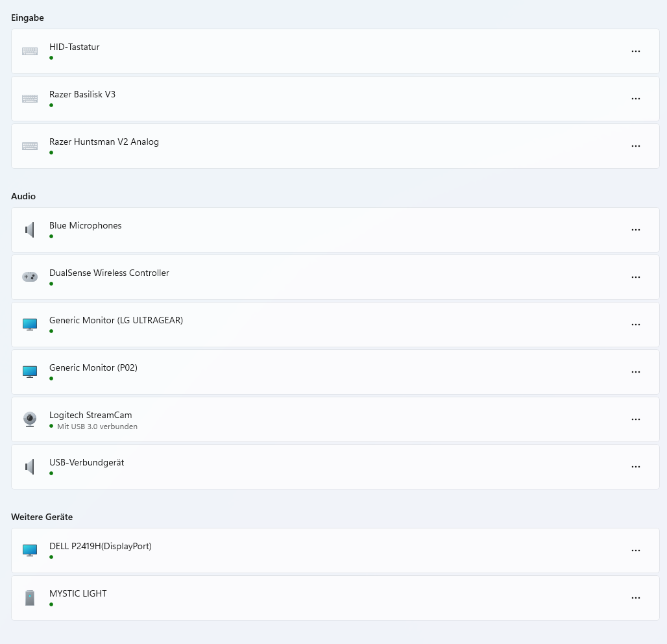
Task: Click the DualSense Wireless Controller gamepad icon
Action: pos(30,277)
